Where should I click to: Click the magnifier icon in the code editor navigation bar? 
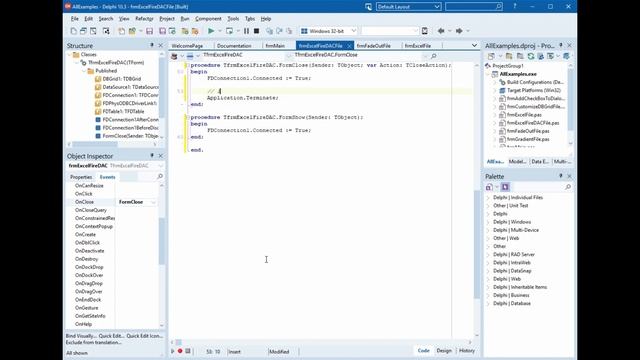pos(433,56)
